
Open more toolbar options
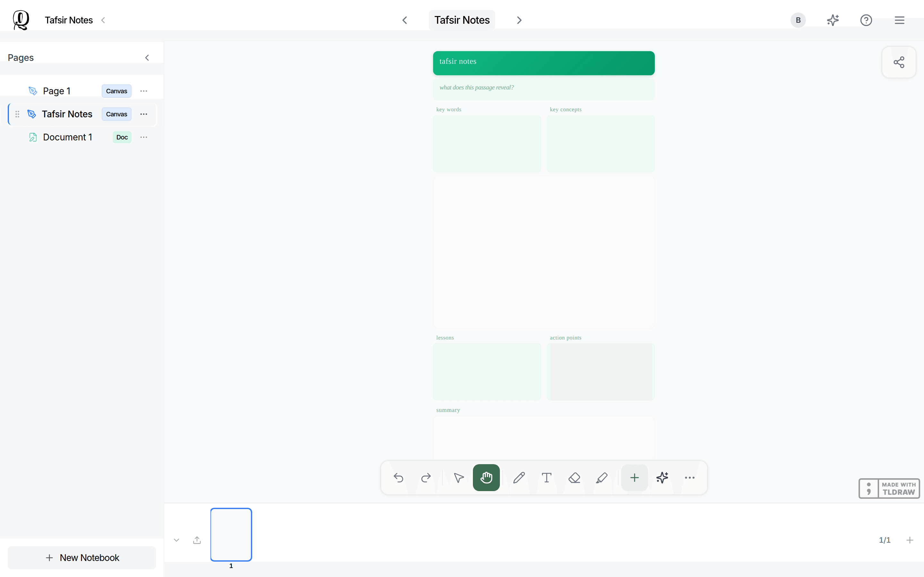tap(689, 477)
